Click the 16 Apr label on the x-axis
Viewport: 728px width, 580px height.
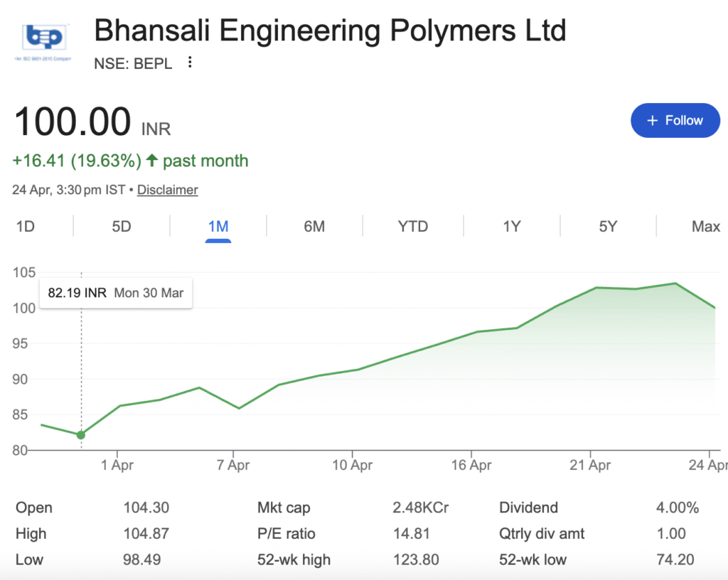tap(471, 466)
